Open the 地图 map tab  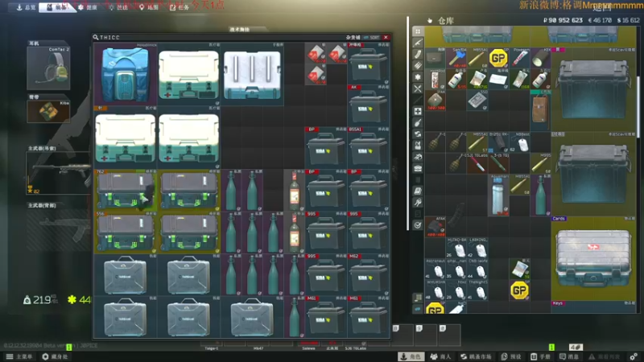149,7
